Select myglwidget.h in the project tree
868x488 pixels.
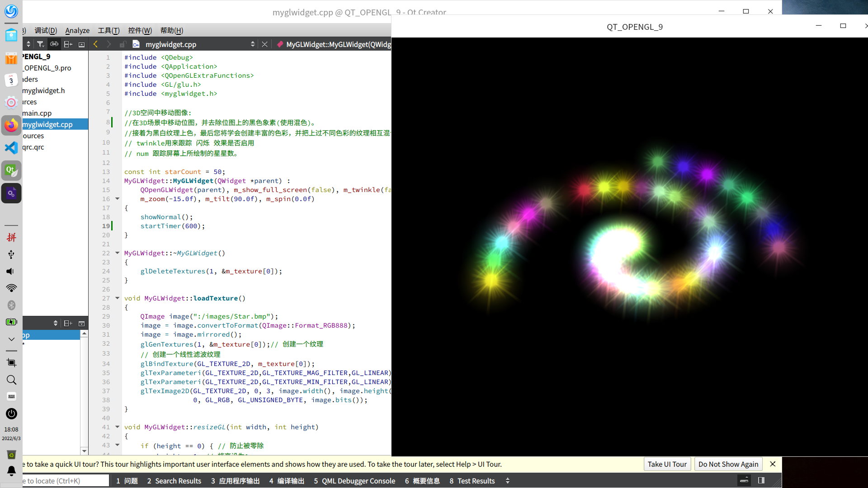point(44,90)
